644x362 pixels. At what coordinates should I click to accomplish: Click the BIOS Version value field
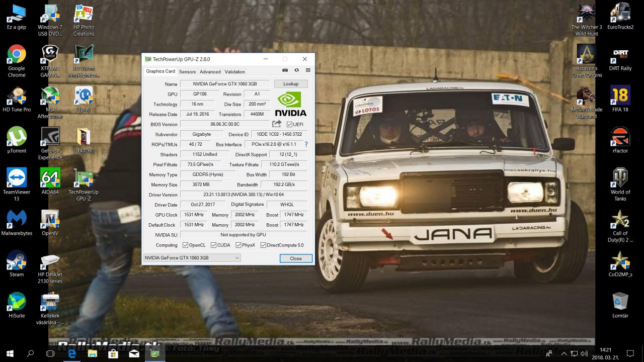(x=225, y=124)
